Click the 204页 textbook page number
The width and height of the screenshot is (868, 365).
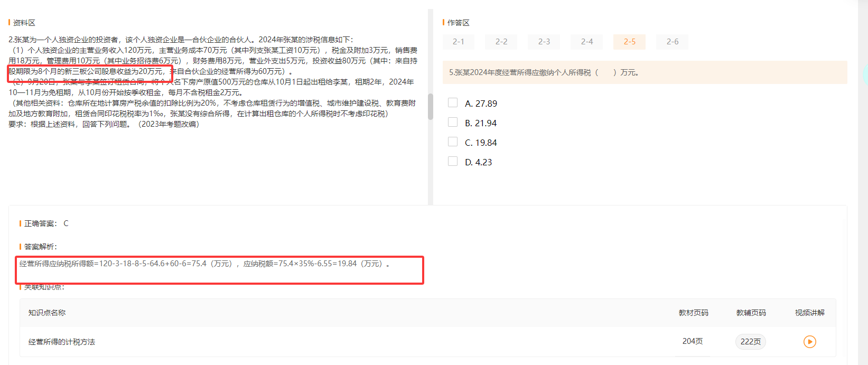[x=692, y=341]
